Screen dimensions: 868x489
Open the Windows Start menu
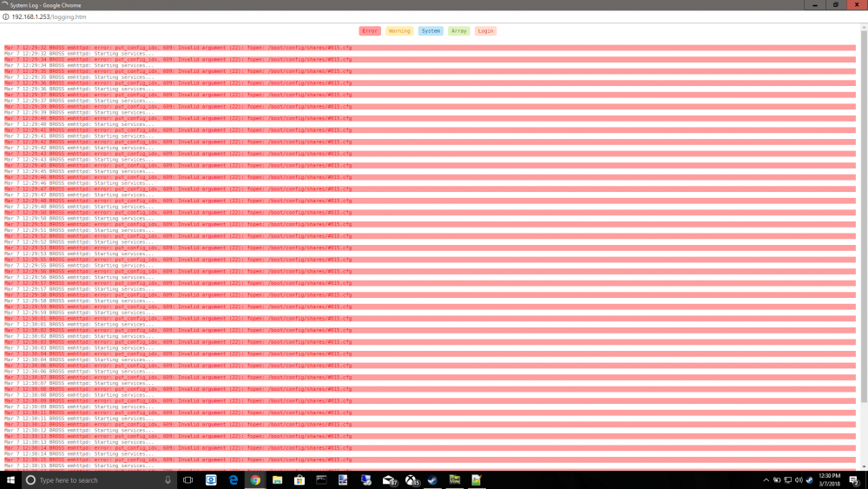click(x=10, y=480)
